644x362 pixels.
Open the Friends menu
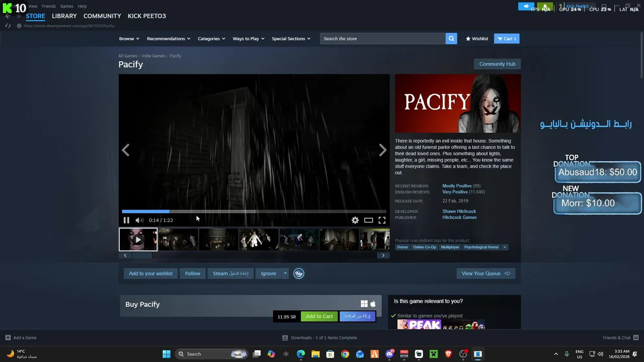(x=49, y=6)
